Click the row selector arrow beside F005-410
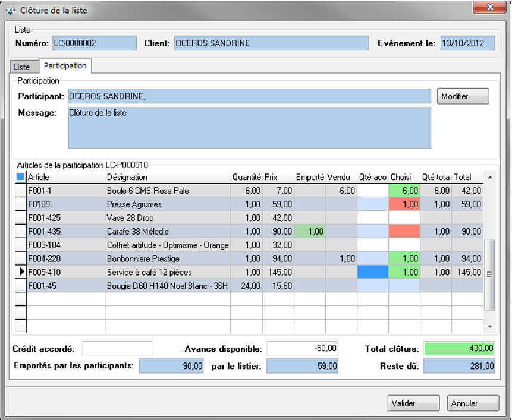The height and width of the screenshot is (420, 512). [x=20, y=272]
